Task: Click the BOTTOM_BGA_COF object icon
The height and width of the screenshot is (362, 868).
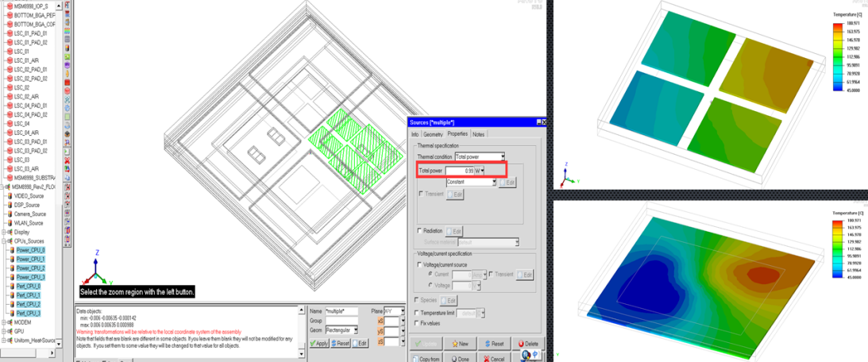Action: [x=10, y=25]
